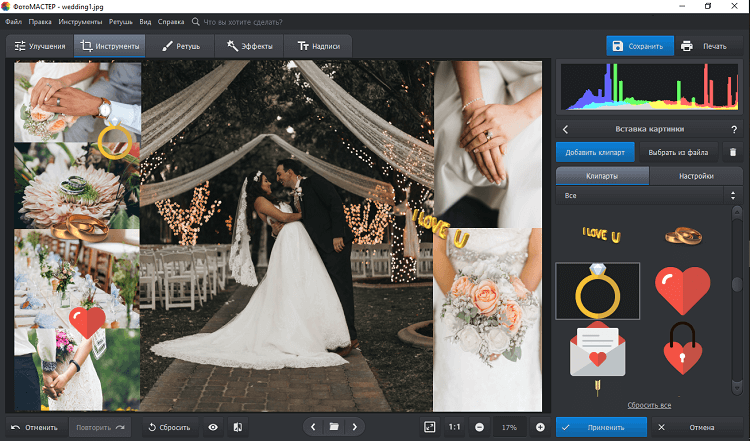Viewport: 750px width, 441px height.
Task: Go back from the Вставка картинки panel
Action: (565, 129)
